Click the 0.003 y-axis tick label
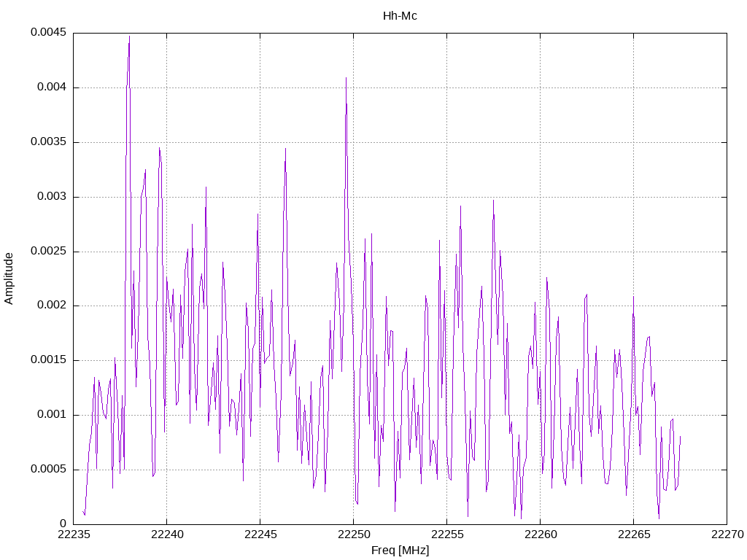 click(52, 197)
